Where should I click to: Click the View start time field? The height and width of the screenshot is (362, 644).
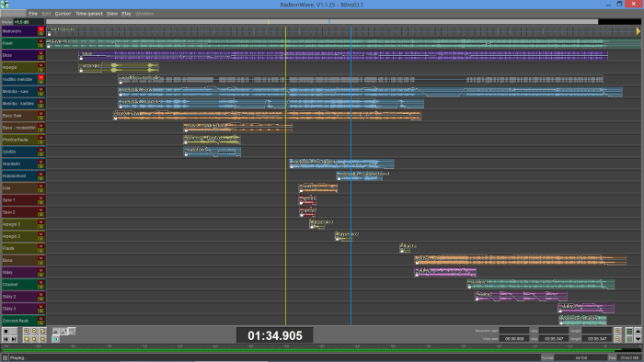coord(514,339)
